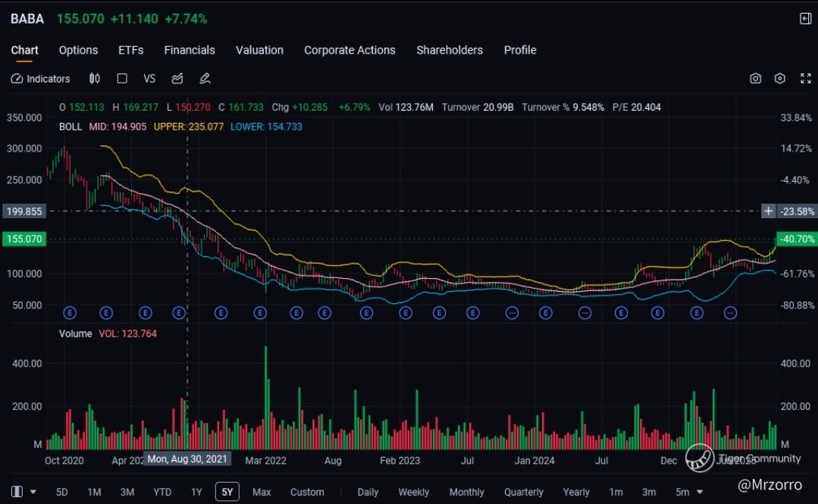This screenshot has width=818, height=504.
Task: Select the pencil drawing tool
Action: (205, 78)
